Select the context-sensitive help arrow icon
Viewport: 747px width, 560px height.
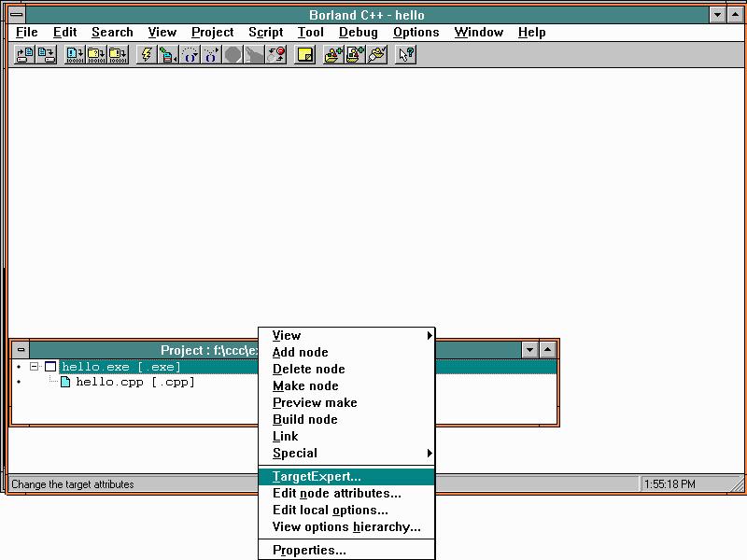pos(403,54)
